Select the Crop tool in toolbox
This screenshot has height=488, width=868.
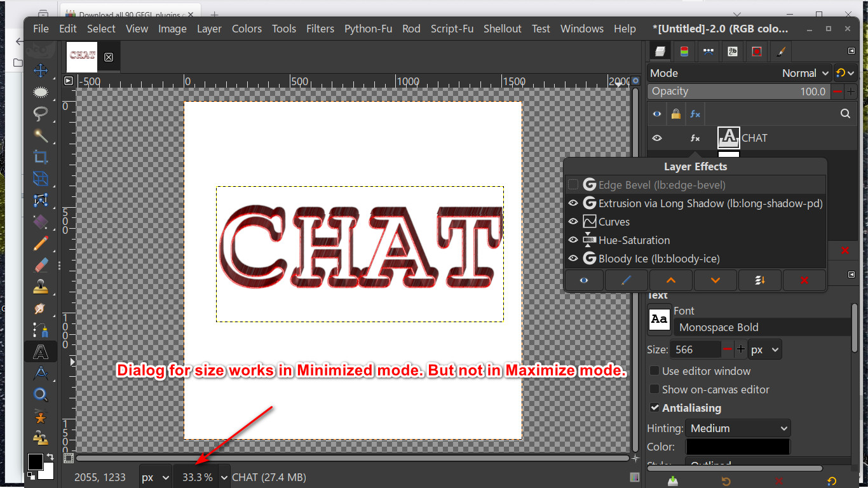41,157
